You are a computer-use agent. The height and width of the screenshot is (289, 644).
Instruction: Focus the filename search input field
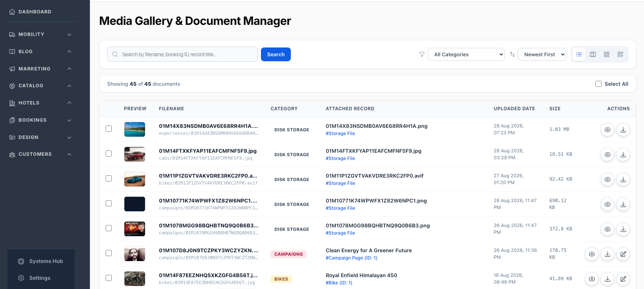(183, 54)
